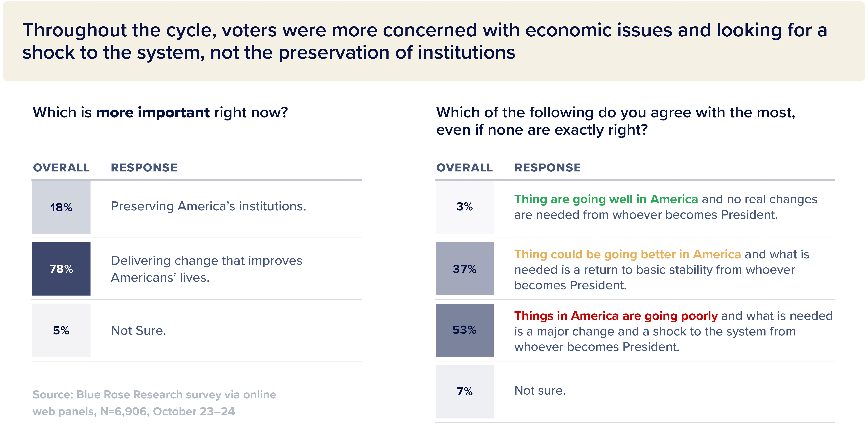The image size is (868, 426).
Task: Click red 'Things in America are going poorly'
Action: 616,316
